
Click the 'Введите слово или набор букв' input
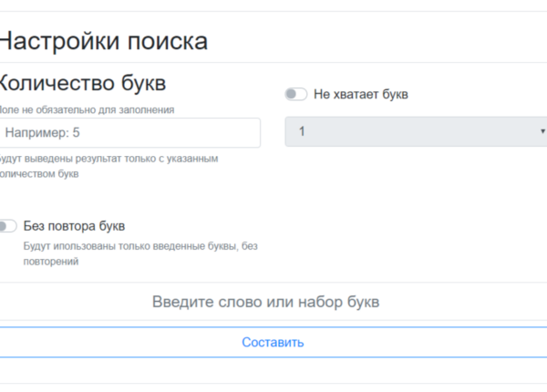273,302
